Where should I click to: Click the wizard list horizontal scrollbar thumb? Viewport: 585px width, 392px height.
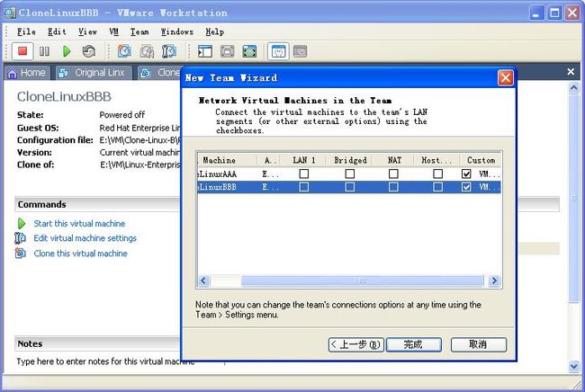pos(362,281)
